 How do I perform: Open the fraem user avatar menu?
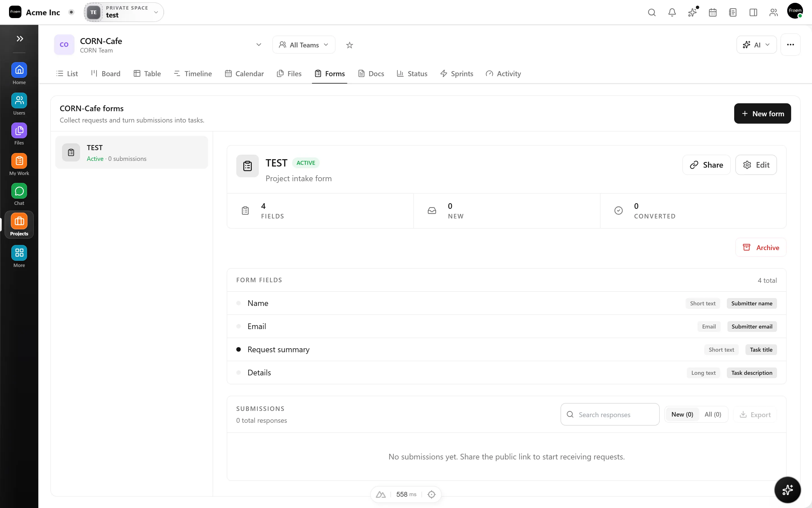(795, 11)
